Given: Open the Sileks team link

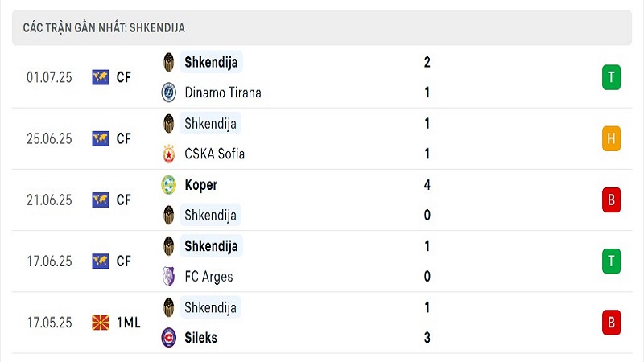Looking at the screenshot, I should click(200, 338).
